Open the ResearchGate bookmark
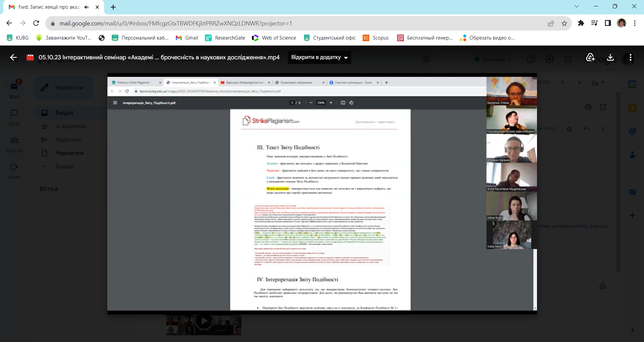Screen dimensions: 644x342 (225, 38)
